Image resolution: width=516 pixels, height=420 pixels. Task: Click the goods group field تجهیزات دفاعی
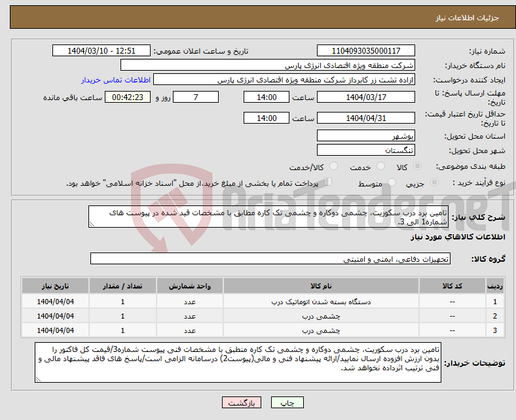(270, 258)
